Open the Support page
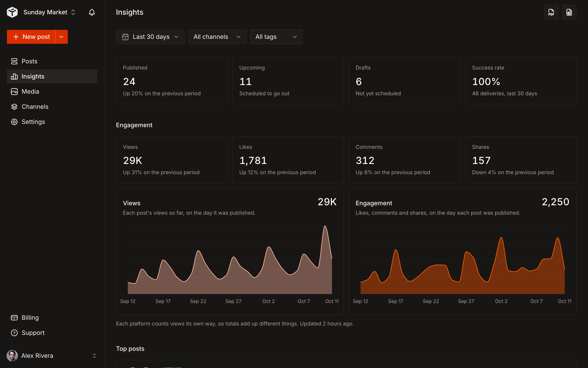The width and height of the screenshot is (588, 368). pyautogui.click(x=52, y=333)
